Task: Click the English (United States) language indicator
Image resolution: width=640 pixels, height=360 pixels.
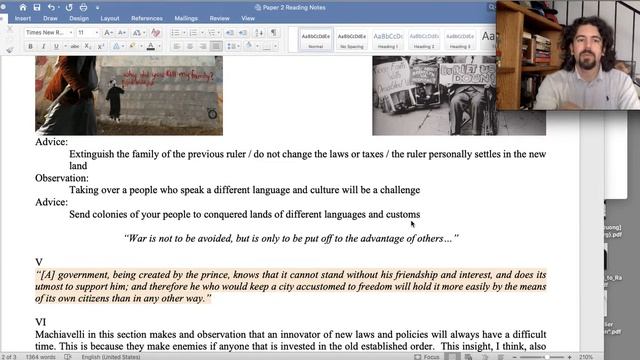Action: [x=111, y=357]
